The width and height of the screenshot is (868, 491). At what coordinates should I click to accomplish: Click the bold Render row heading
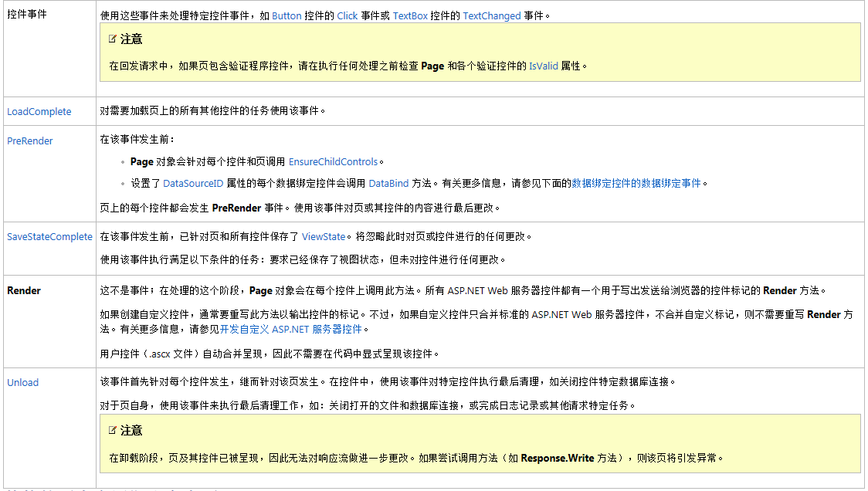pyautogui.click(x=24, y=291)
